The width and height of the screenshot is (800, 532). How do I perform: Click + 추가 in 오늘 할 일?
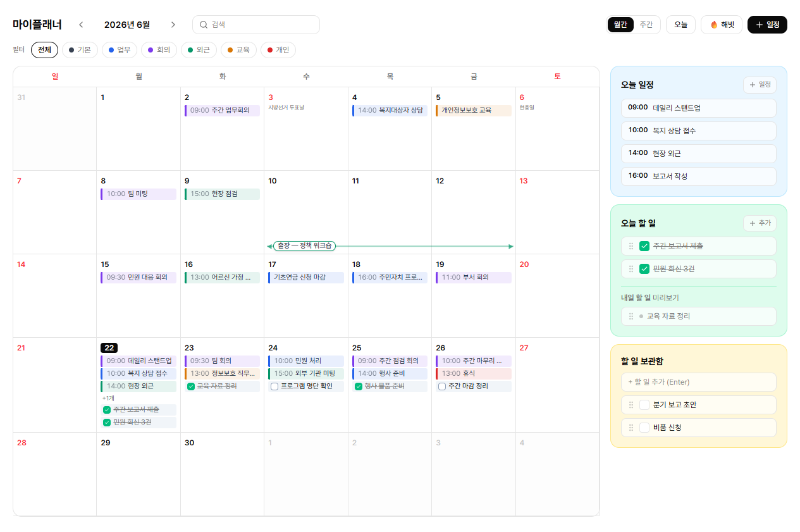760,223
